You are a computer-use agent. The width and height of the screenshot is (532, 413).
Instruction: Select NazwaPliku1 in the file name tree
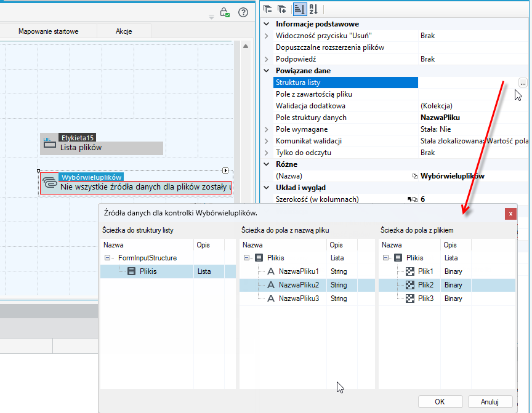[x=299, y=271]
